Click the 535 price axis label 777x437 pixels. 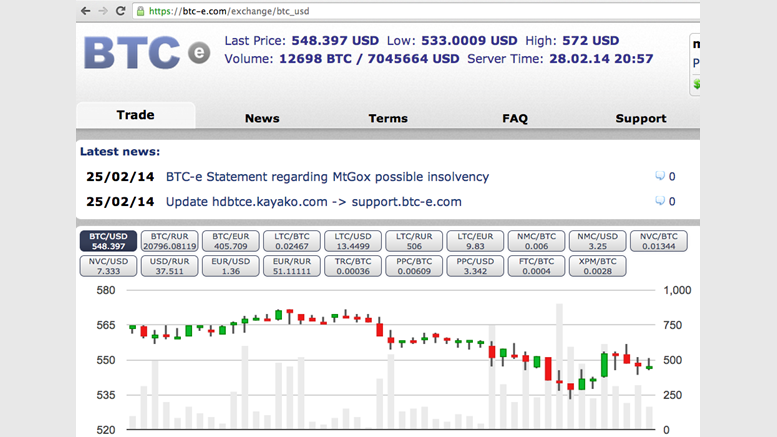(106, 395)
